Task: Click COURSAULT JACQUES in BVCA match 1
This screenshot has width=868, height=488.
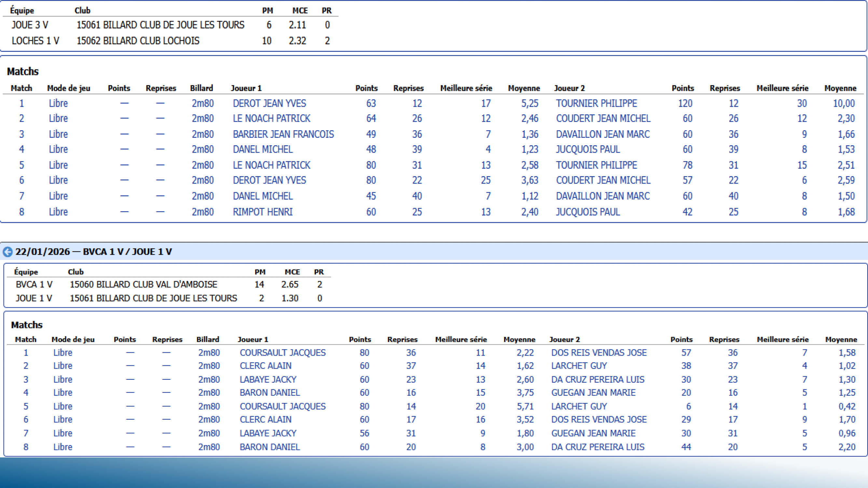Action: (282, 353)
